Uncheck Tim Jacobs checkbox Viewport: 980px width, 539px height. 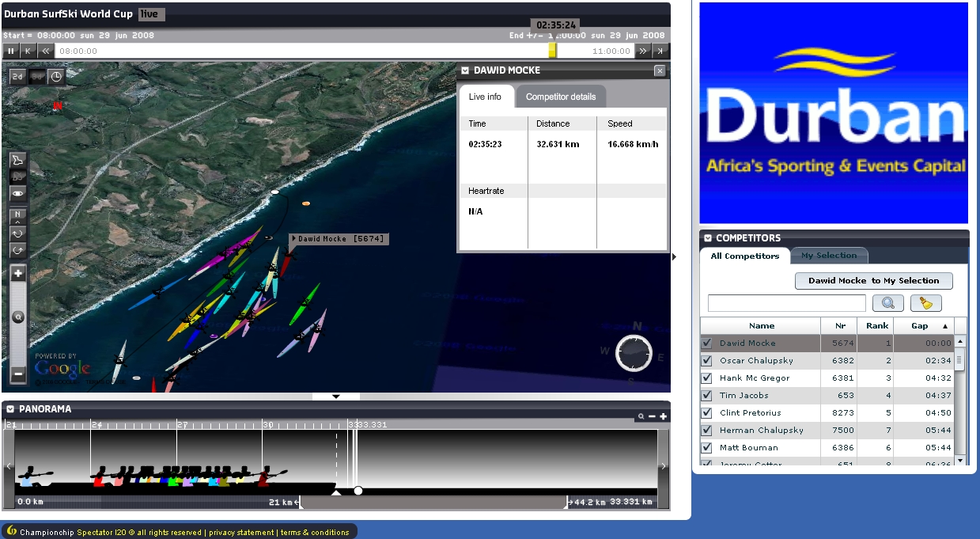click(707, 396)
